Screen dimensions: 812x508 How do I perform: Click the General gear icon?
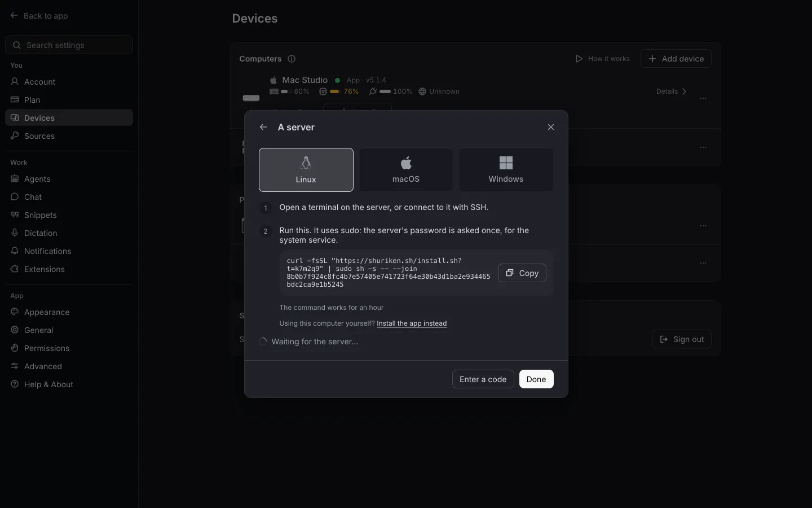click(x=15, y=330)
